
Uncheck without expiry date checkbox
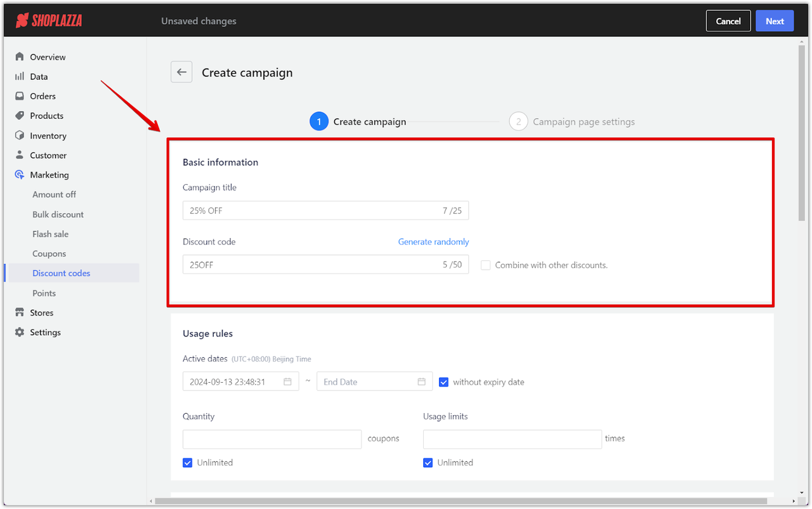point(443,382)
